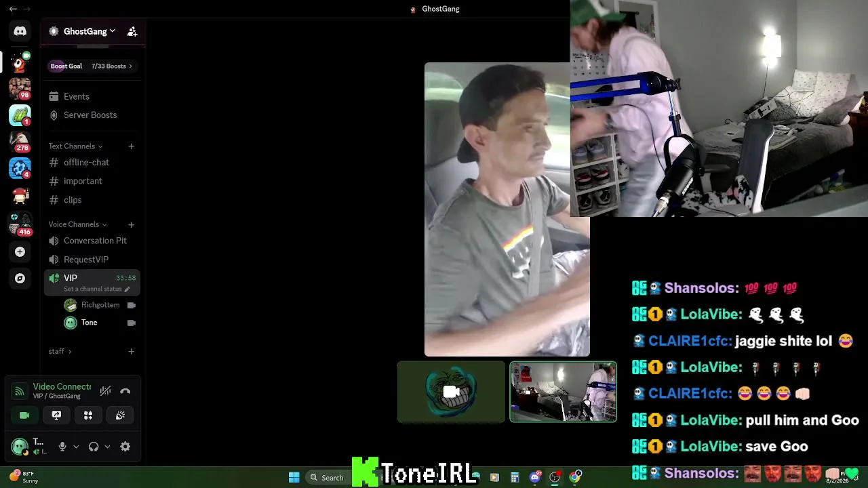This screenshot has width=868, height=488.
Task: Toggle camera on or off
Action: 24,415
